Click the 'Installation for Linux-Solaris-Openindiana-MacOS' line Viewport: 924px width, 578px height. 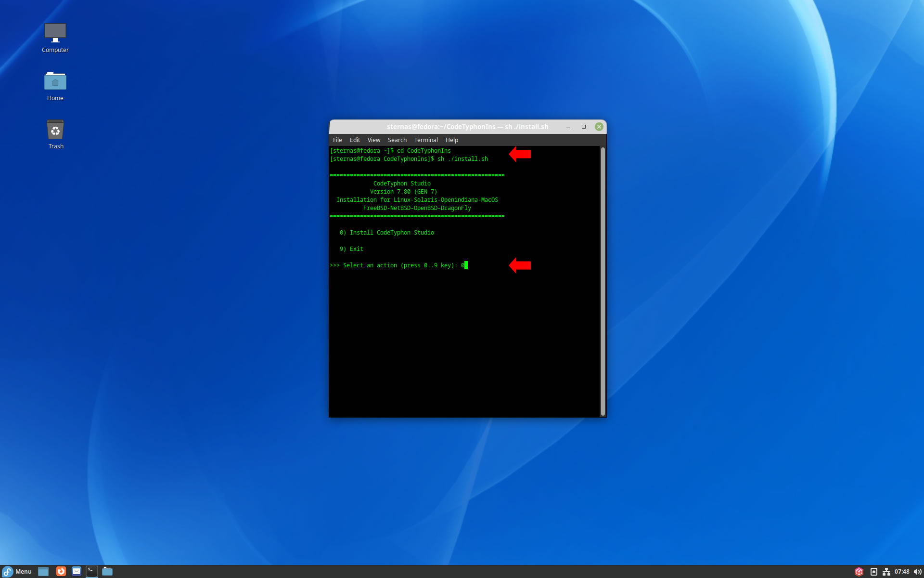pyautogui.click(x=417, y=200)
